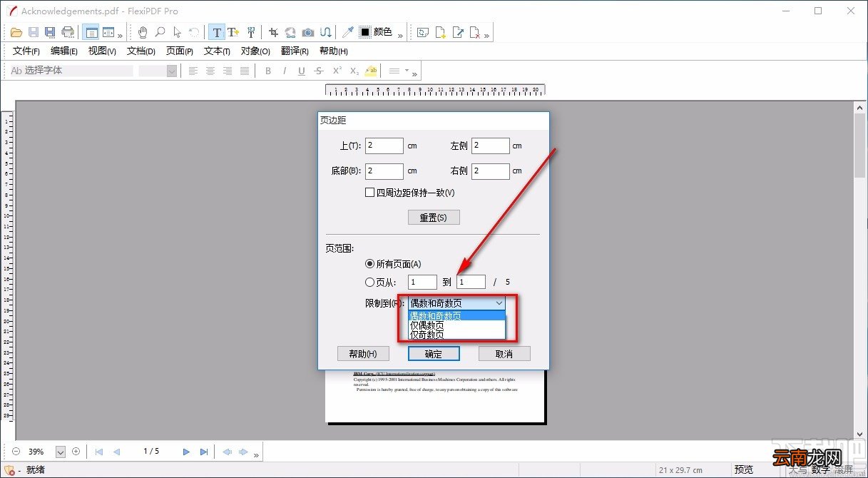
Task: Click the text highlight ab icon
Action: 371,71
